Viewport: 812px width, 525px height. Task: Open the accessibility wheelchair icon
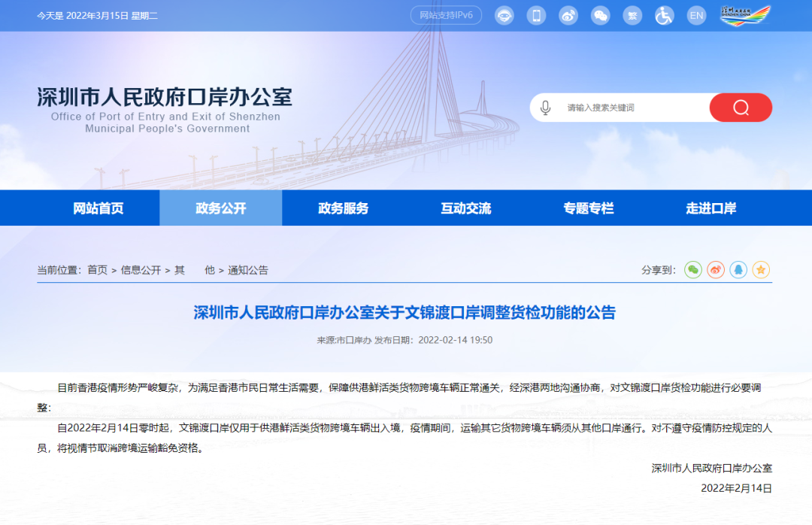click(x=664, y=15)
